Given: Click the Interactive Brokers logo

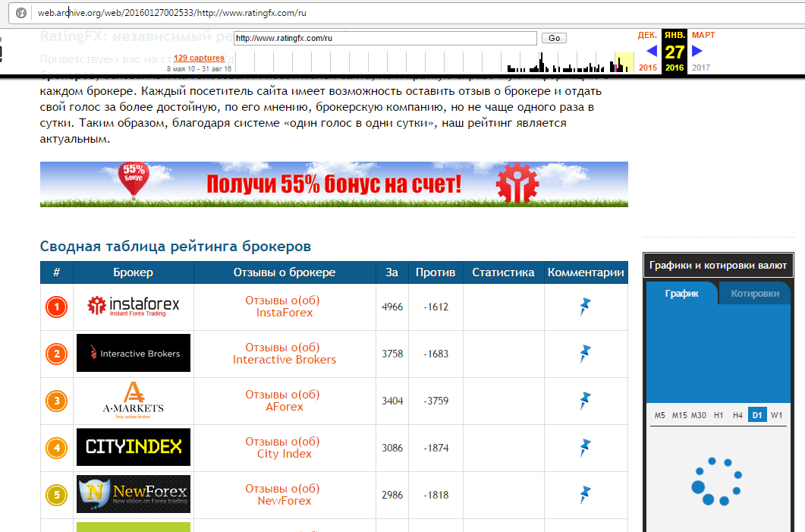Looking at the screenshot, I should click(x=134, y=353).
